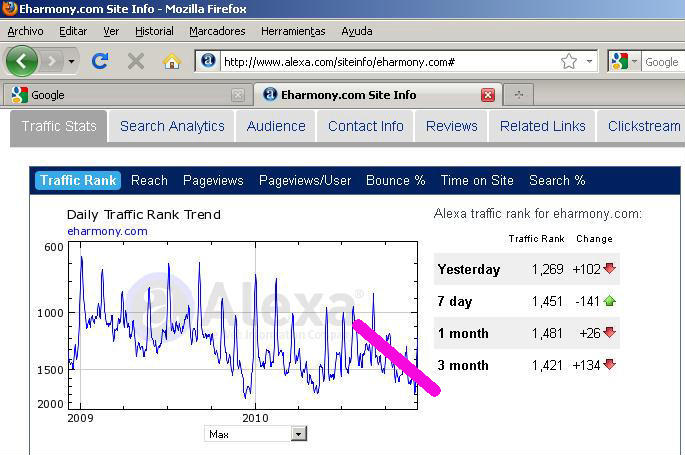Screen dimensions: 685x455
Task: Switch chart to Time on Site metric
Action: [x=477, y=180]
